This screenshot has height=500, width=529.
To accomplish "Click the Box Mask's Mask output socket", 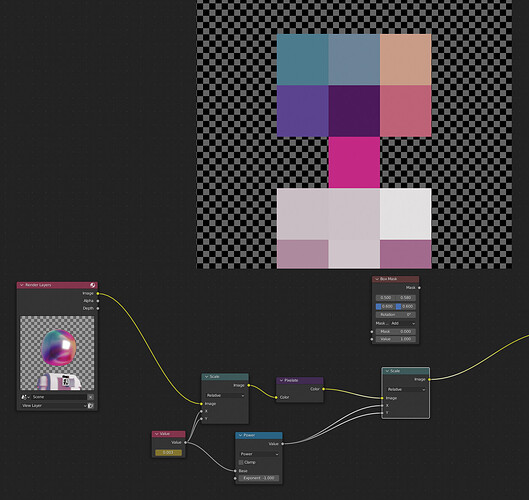I will point(419,288).
